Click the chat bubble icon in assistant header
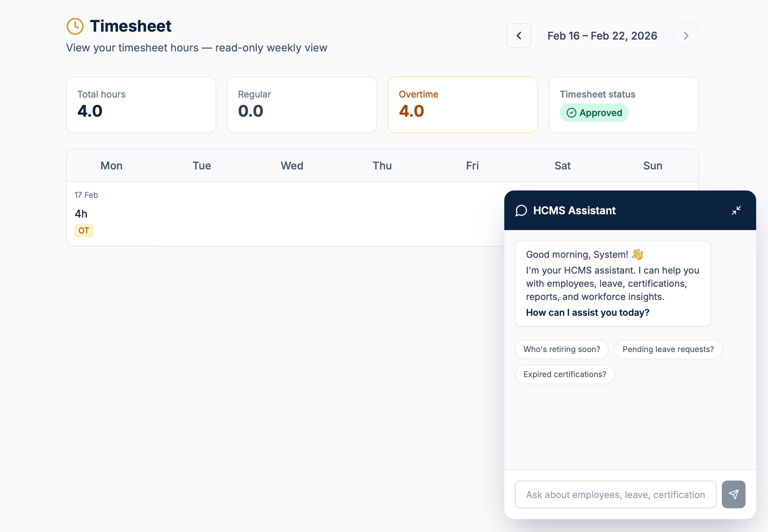The image size is (768, 532). click(x=521, y=211)
